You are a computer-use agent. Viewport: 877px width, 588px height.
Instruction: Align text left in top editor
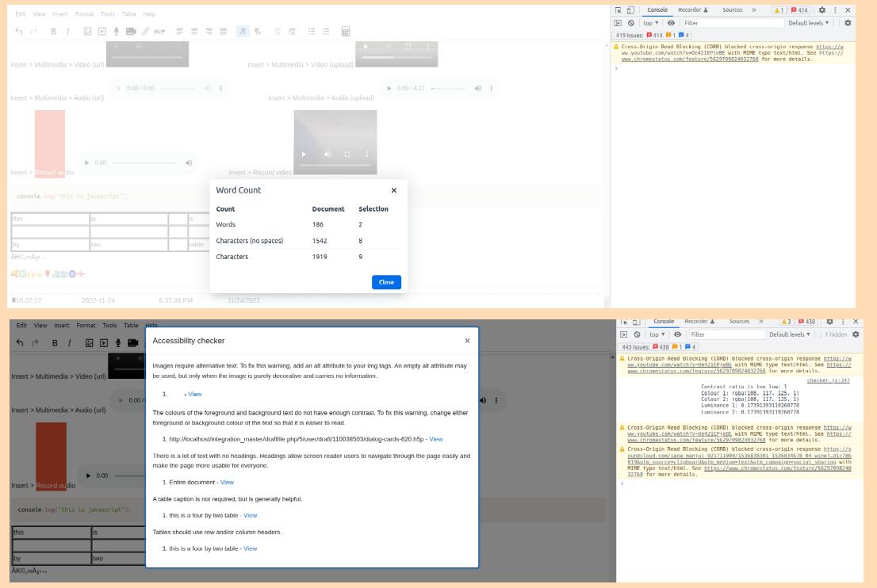[x=180, y=31]
